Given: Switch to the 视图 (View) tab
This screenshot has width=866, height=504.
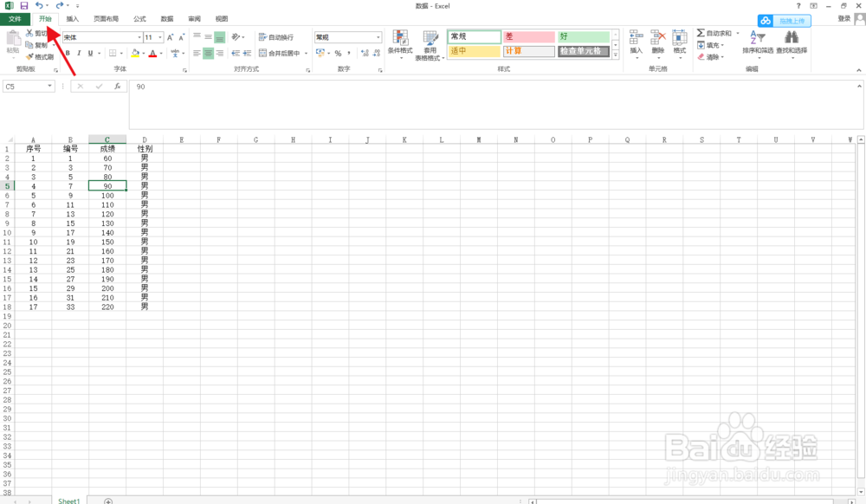Looking at the screenshot, I should (222, 19).
